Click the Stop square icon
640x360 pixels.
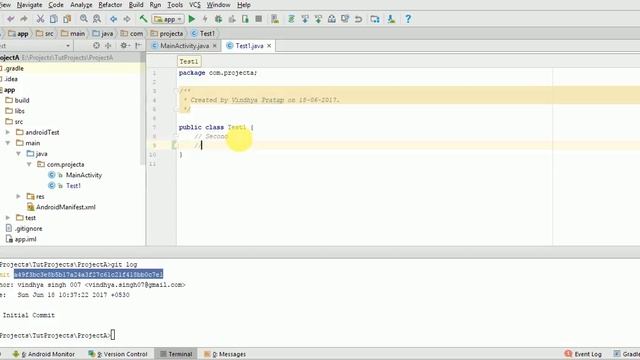click(258, 19)
